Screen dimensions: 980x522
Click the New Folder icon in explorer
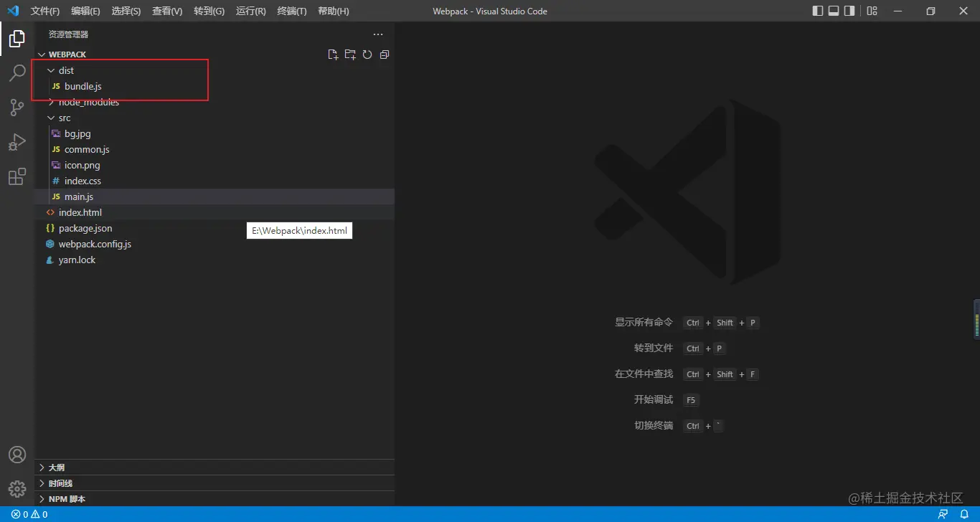pos(350,54)
